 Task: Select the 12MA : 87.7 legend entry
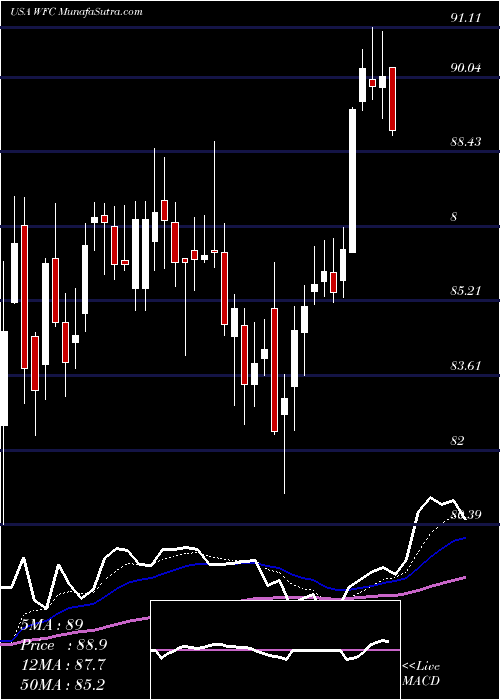[x=63, y=664]
